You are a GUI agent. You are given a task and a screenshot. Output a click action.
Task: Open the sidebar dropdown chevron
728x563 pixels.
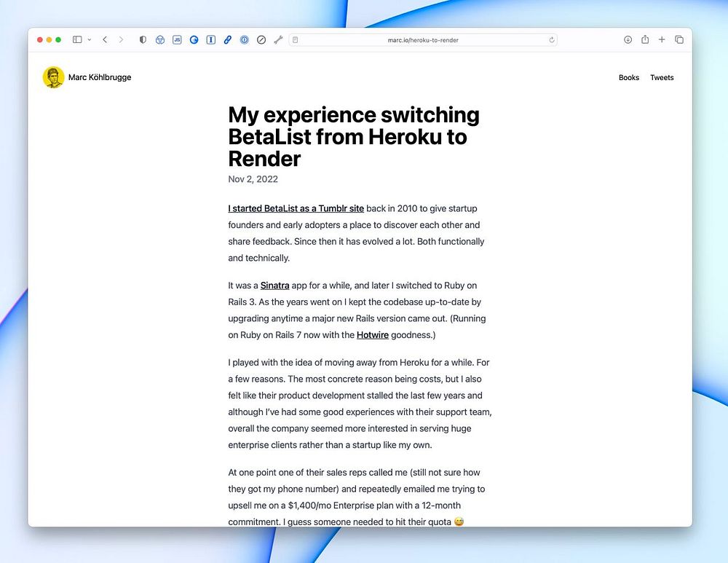[90, 40]
